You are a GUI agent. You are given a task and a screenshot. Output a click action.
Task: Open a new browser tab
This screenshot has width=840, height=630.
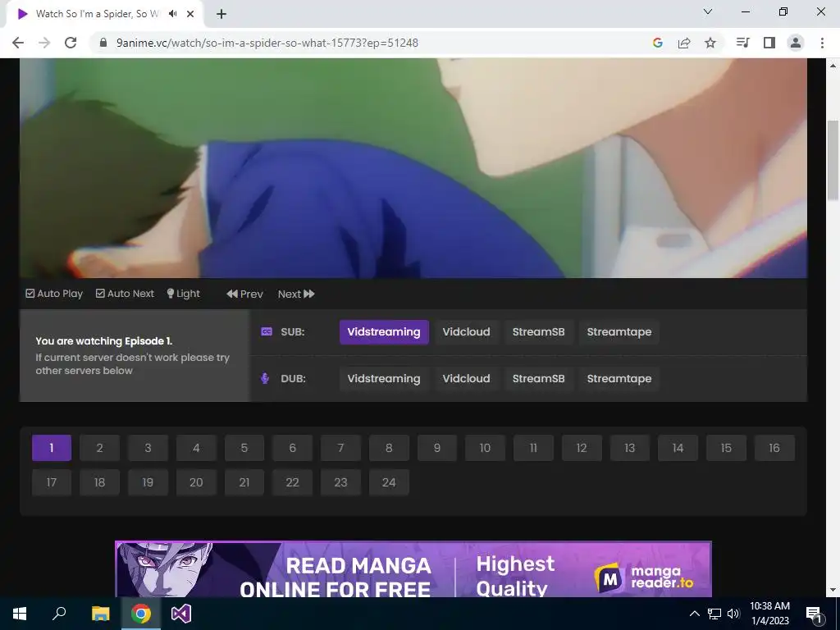[221, 14]
